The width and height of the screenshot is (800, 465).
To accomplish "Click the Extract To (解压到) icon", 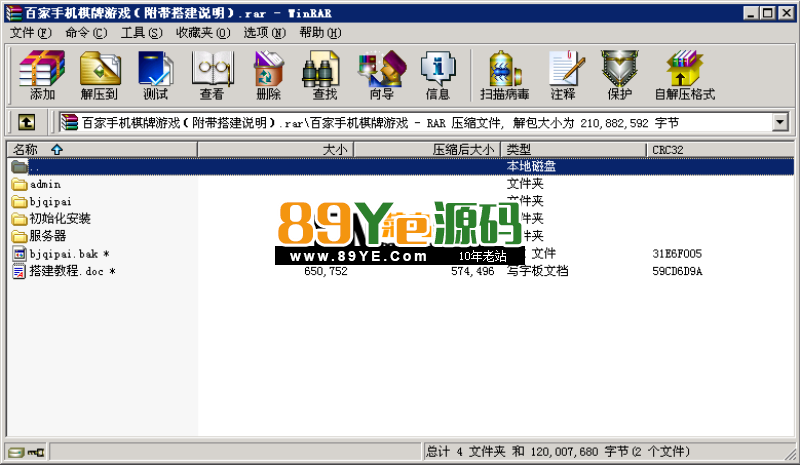I will [99, 75].
